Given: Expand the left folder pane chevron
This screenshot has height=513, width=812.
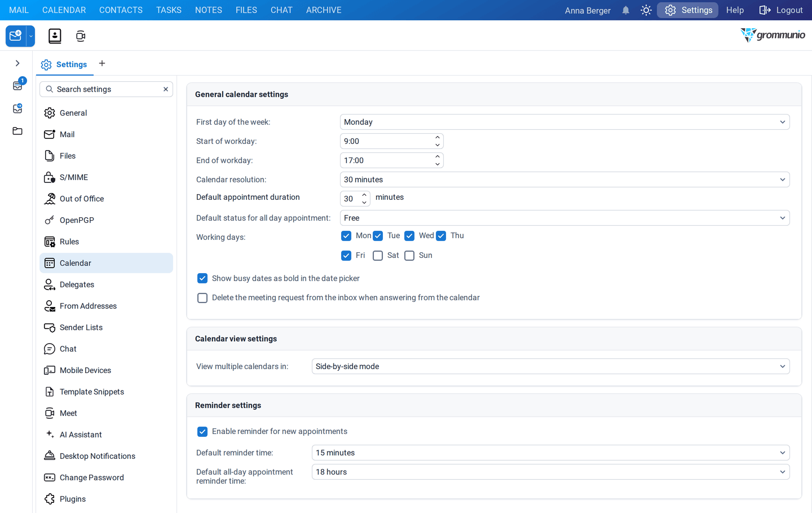Looking at the screenshot, I should pyautogui.click(x=17, y=63).
